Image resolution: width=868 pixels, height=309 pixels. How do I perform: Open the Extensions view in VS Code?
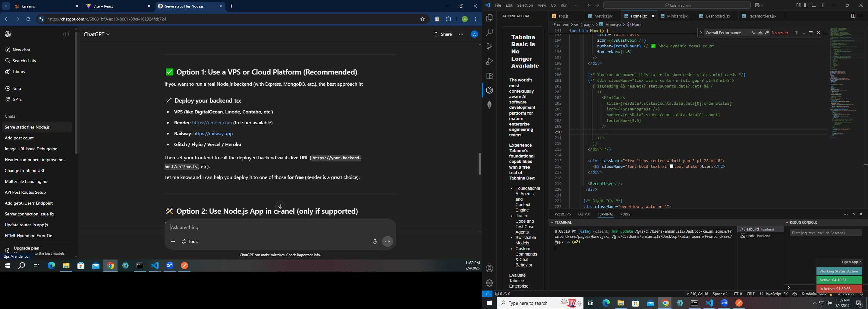pos(489,76)
